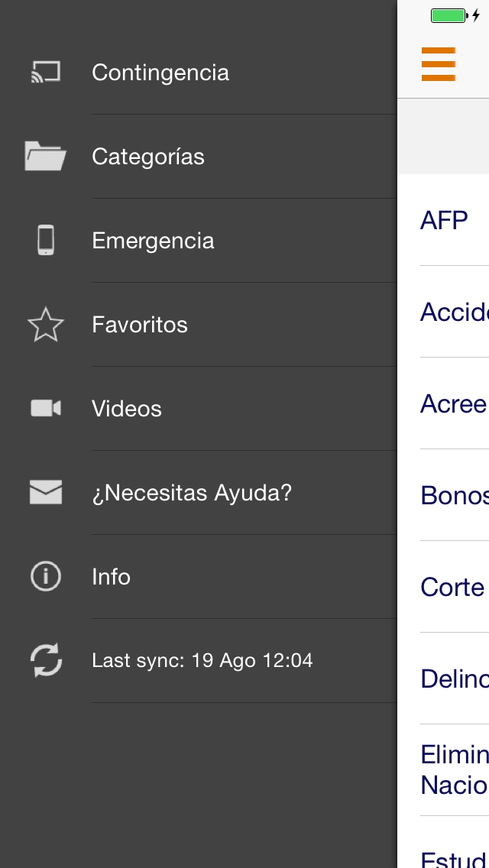Open the Categorías folder icon

tap(46, 156)
